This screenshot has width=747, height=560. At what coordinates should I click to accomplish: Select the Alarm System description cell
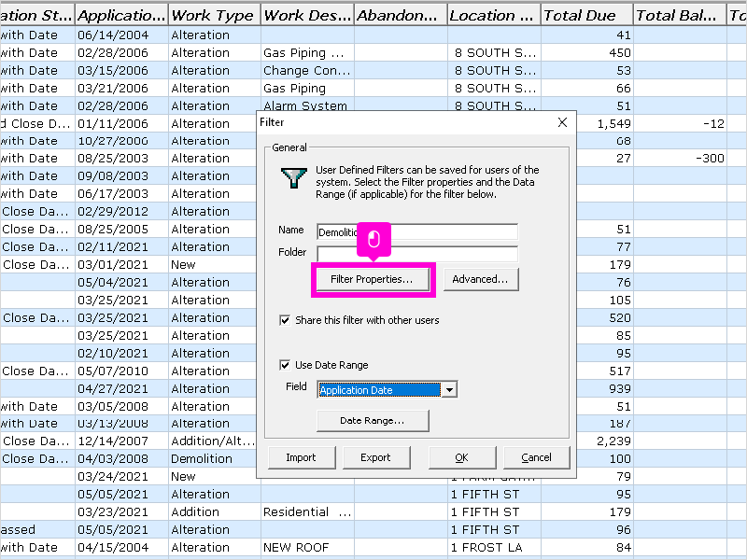(x=307, y=105)
